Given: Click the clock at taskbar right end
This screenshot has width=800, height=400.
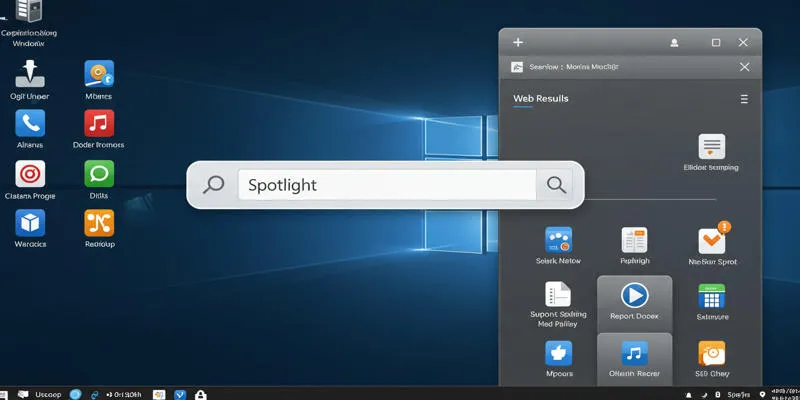Looking at the screenshot, I should pos(786,394).
